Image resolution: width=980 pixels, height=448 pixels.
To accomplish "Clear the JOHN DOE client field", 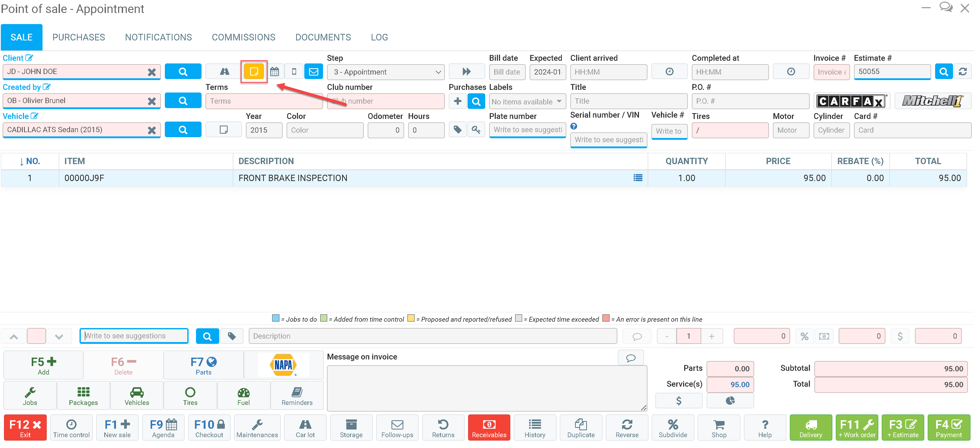I will [151, 72].
